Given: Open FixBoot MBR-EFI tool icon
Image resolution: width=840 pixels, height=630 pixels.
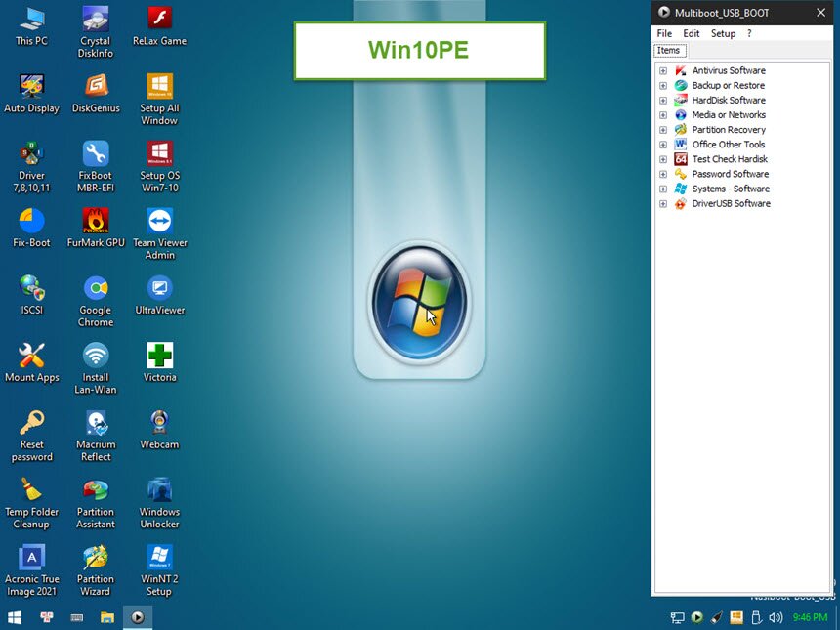Looking at the screenshot, I should [x=96, y=167].
